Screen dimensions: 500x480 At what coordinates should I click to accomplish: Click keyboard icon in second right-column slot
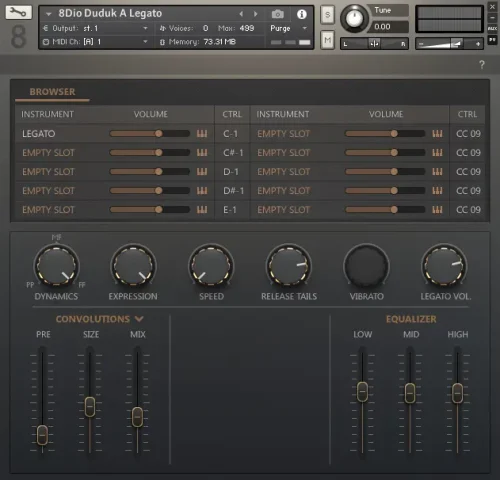pyautogui.click(x=437, y=153)
